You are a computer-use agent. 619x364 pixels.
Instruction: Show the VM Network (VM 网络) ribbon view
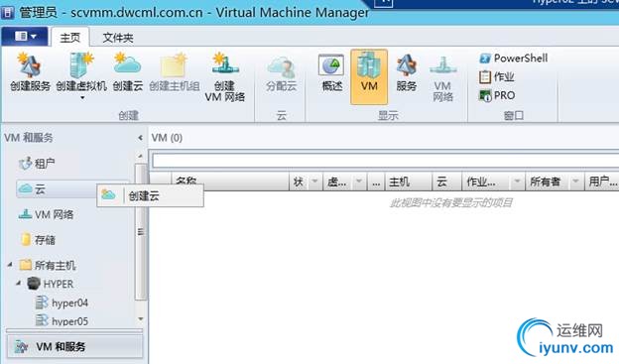[x=443, y=77]
